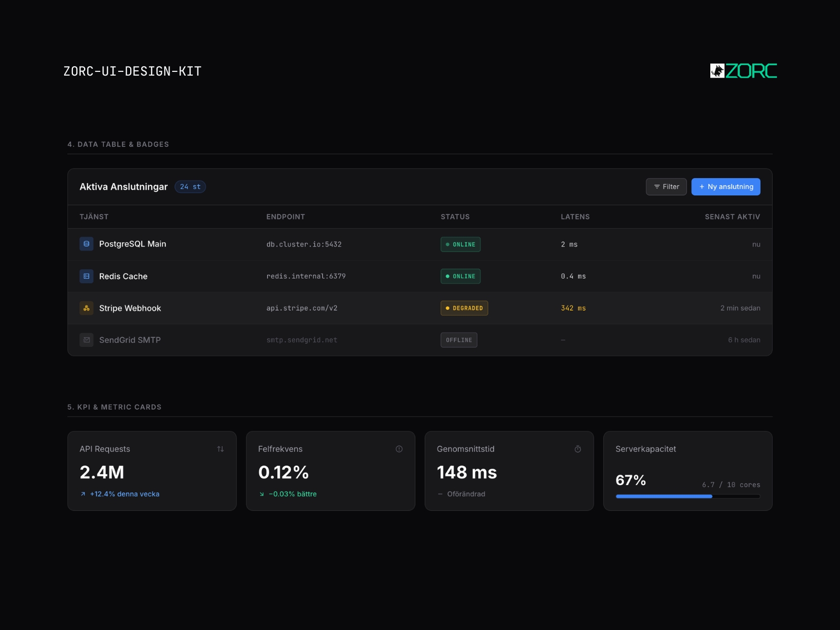Click the Endpoint column header

[x=286, y=217]
